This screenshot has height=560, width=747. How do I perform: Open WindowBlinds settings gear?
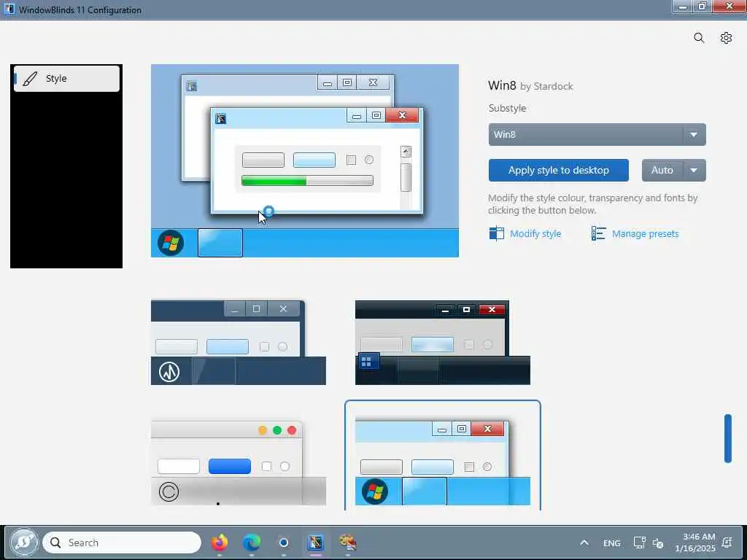tap(726, 38)
